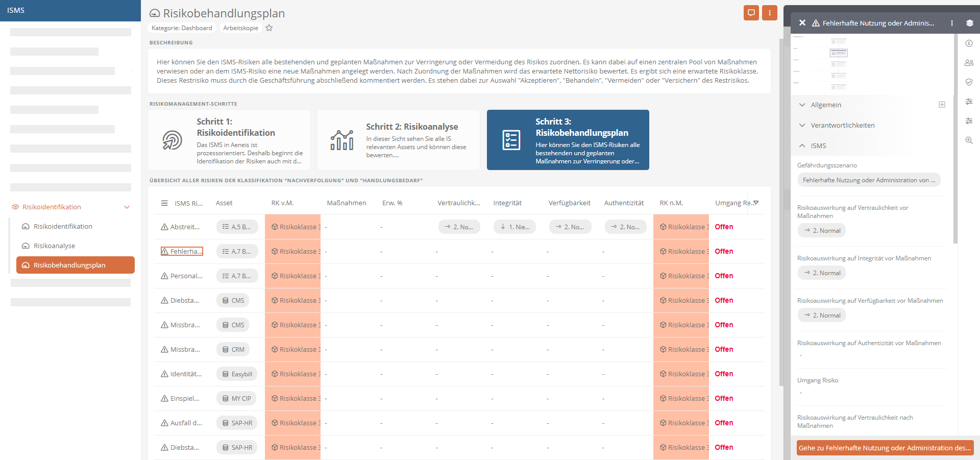Open the orange three-dot page menu
This screenshot has height=460, width=980.
click(770, 13)
